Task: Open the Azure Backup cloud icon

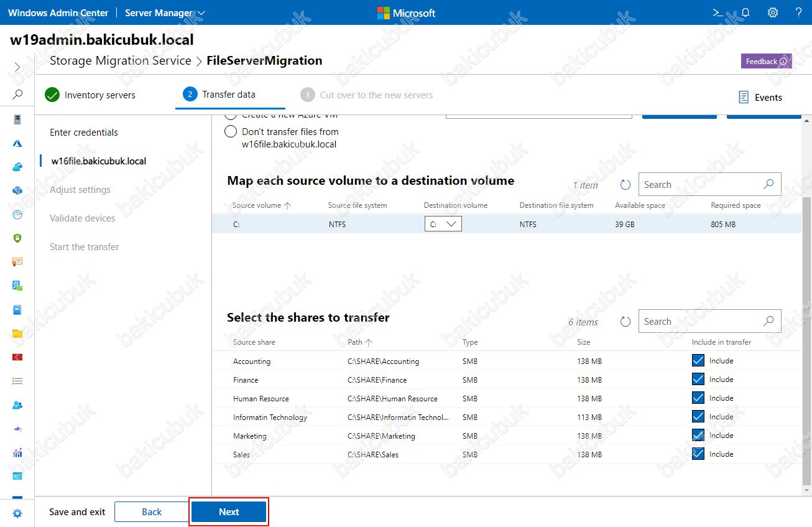Action: (x=17, y=167)
